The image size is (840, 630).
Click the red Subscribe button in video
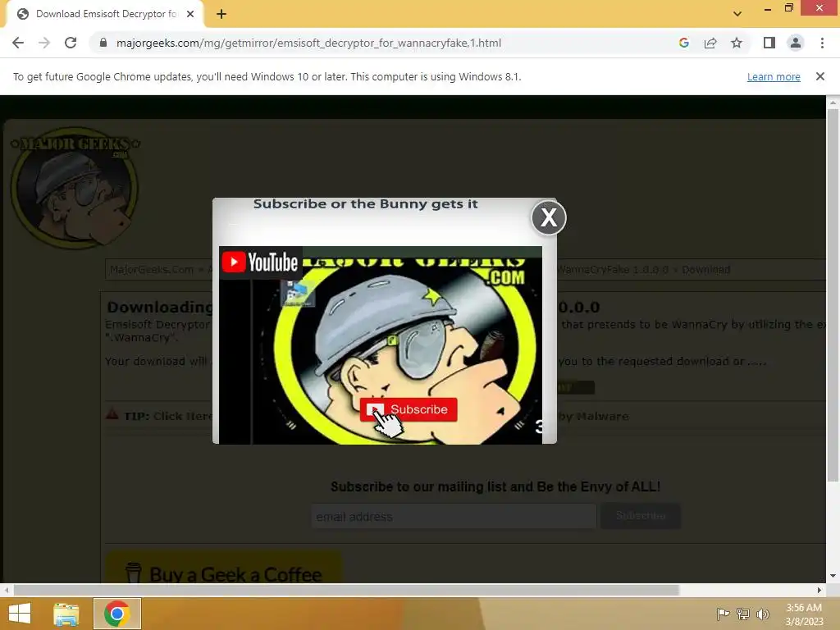409,409
